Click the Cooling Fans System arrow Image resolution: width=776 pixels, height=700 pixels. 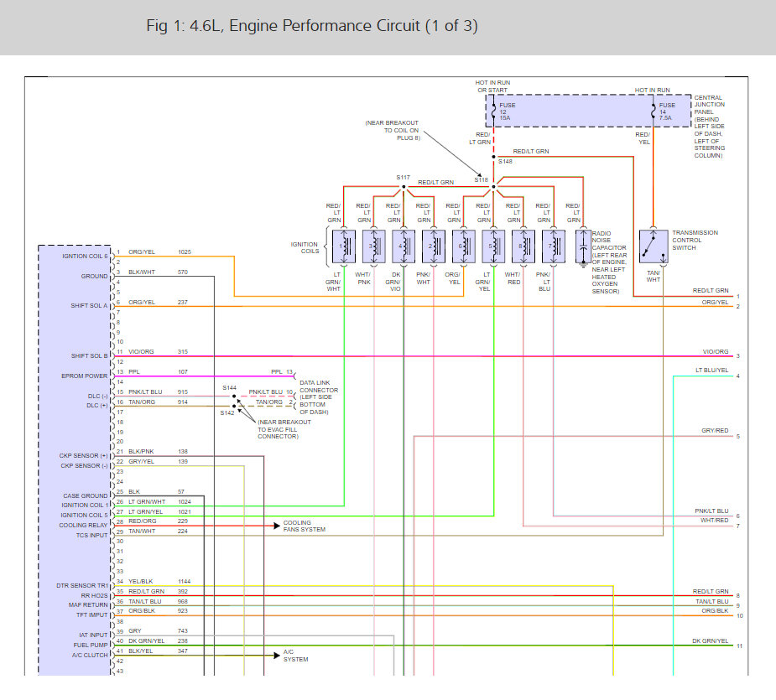tap(277, 526)
